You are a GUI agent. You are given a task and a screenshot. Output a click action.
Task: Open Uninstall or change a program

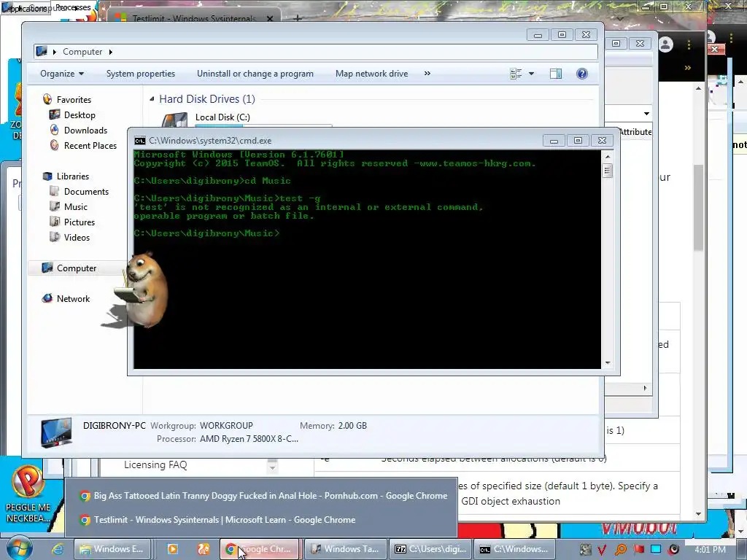tap(255, 74)
